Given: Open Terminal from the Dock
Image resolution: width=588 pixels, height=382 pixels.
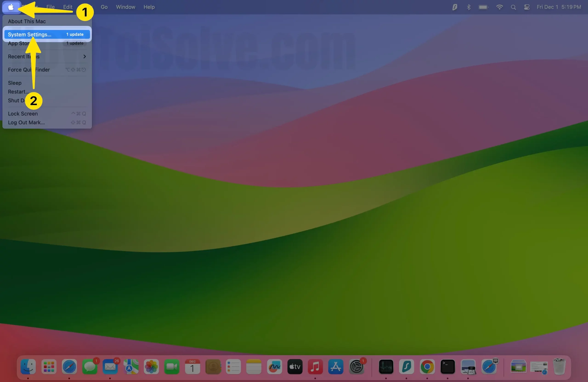Looking at the screenshot, I should point(448,367).
